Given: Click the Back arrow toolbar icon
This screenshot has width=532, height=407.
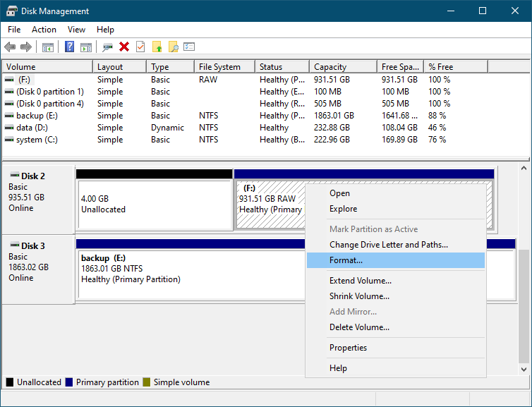Looking at the screenshot, I should click(10, 47).
